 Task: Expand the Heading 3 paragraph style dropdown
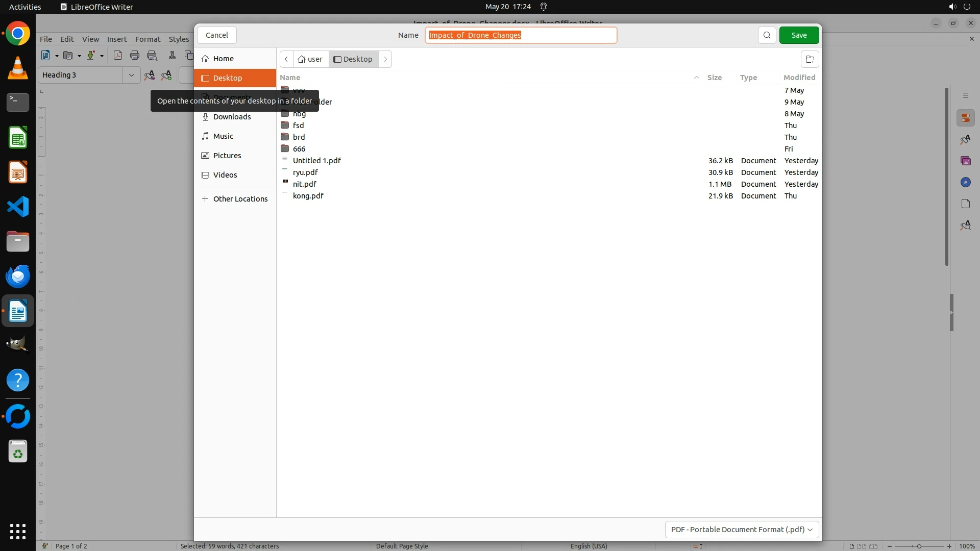click(x=131, y=75)
